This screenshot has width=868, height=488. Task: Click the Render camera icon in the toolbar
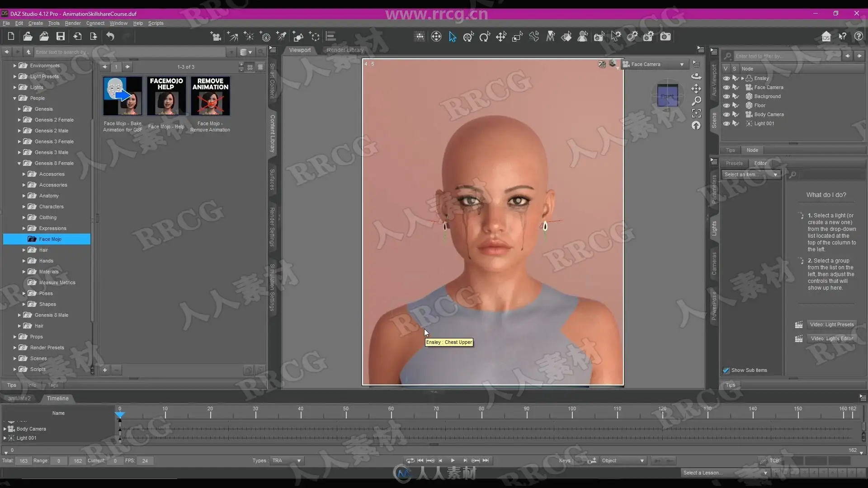tap(665, 37)
